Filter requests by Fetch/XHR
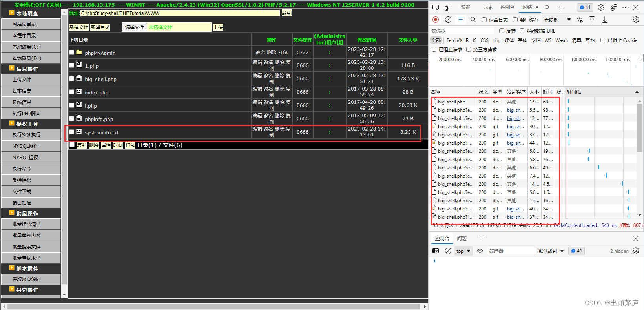The width and height of the screenshot is (644, 310). [x=457, y=40]
